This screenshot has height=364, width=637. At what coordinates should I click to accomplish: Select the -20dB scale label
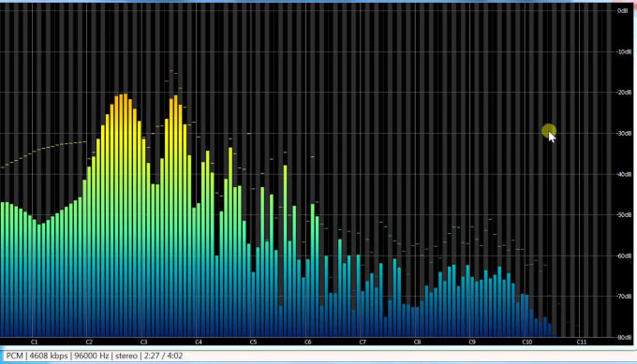pyautogui.click(x=624, y=93)
